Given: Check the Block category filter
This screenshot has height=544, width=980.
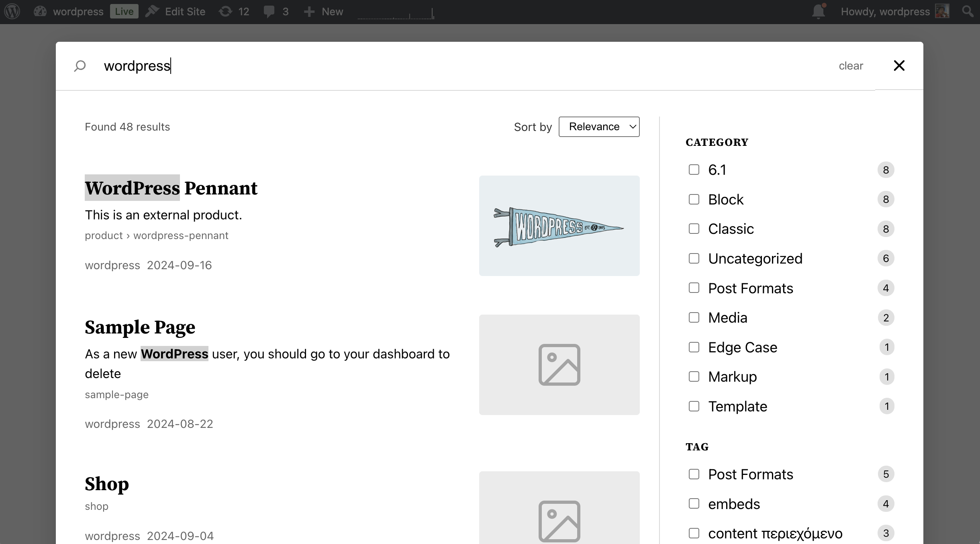Looking at the screenshot, I should (694, 199).
